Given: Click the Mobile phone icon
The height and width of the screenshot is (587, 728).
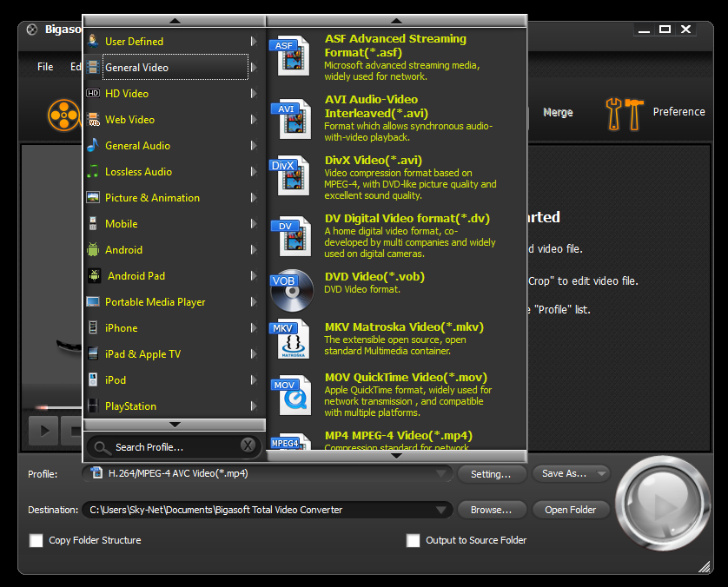Looking at the screenshot, I should (93, 223).
